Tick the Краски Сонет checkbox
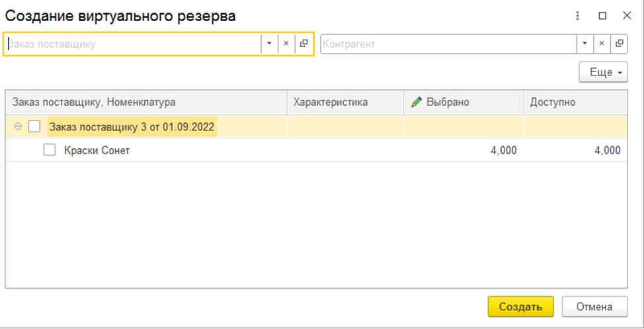644x329 pixels. coord(50,150)
